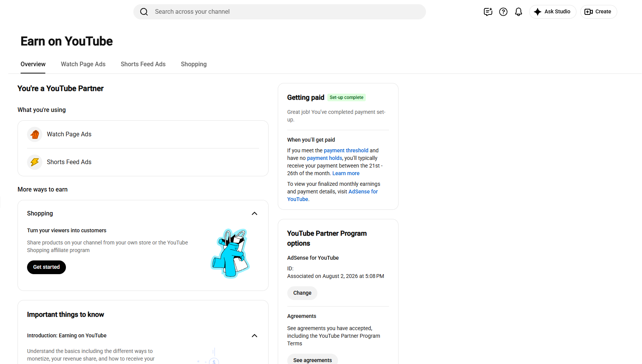Click the Ask Studio sparkle button
This screenshot has width=642, height=364.
point(552,12)
